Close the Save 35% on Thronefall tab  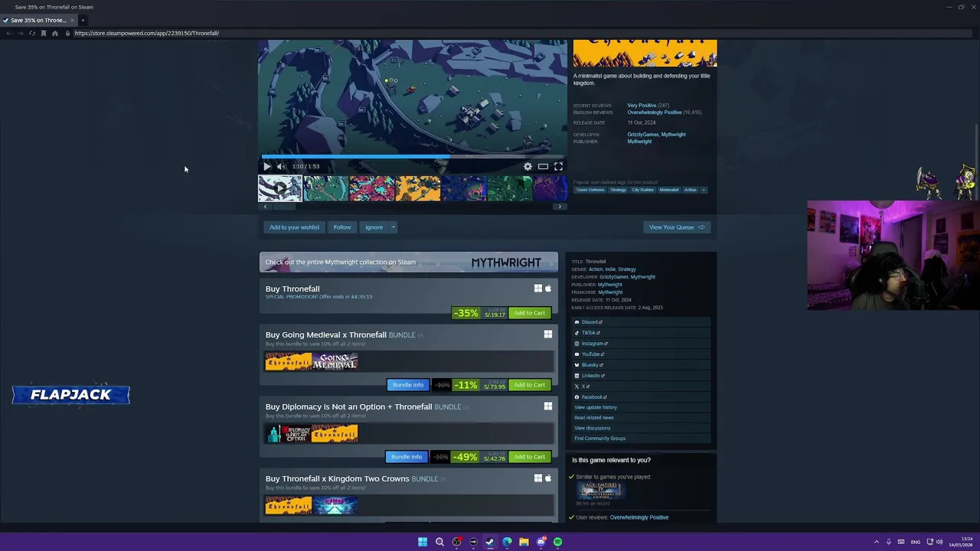(72, 20)
